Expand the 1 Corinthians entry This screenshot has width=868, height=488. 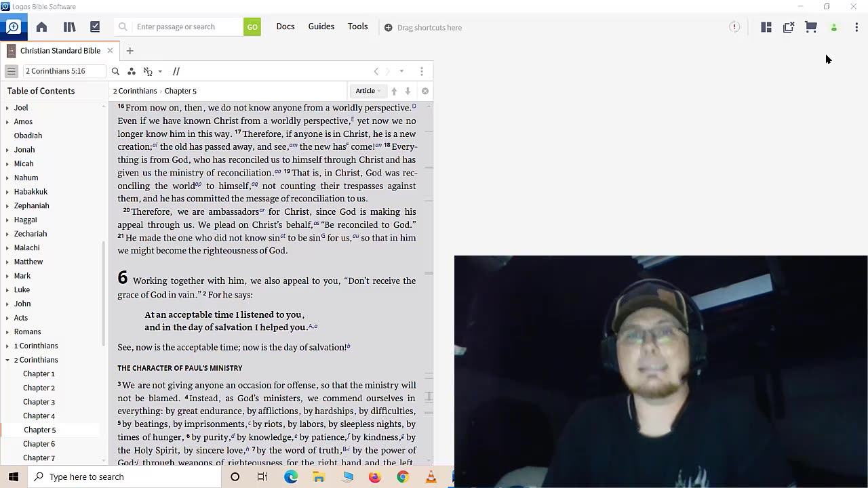(x=7, y=346)
